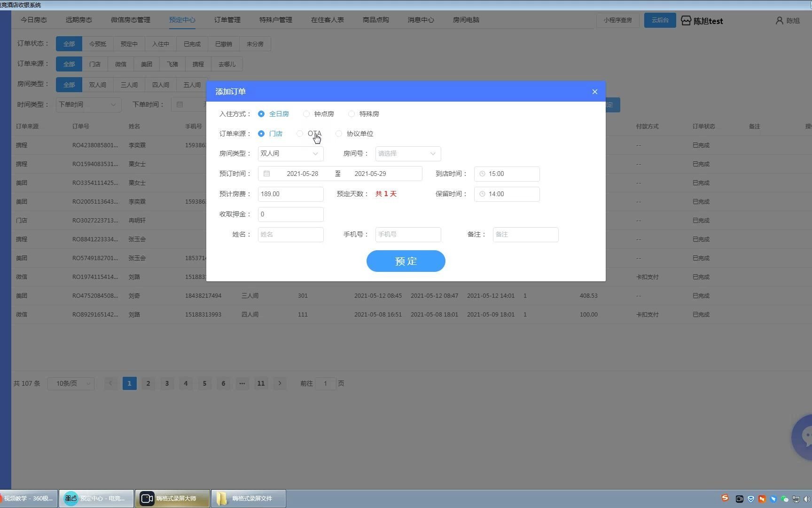This screenshot has width=812, height=508.
Task: Open the 时间类型 下单时间 dropdown
Action: click(x=88, y=104)
